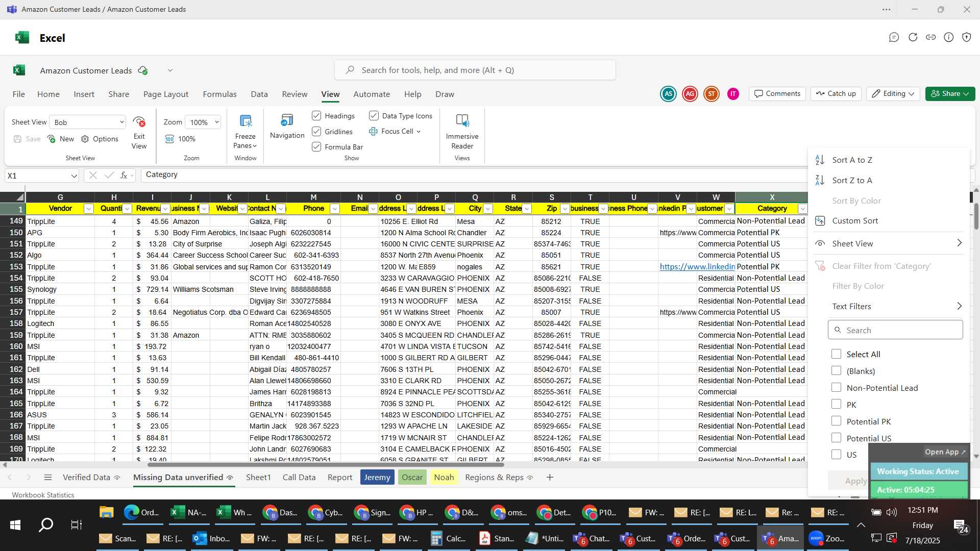Click the filter menu Search field
This screenshot has width=980, height=551.
tap(895, 330)
